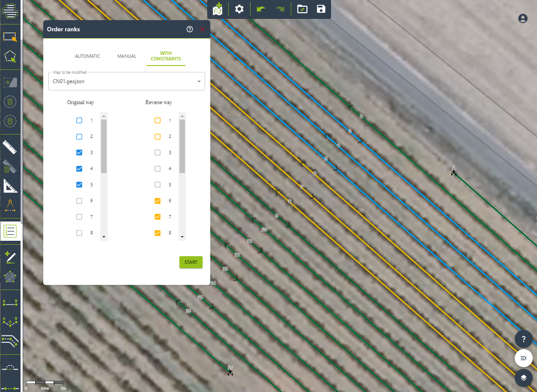Click Original way list scroll-down arrow
The height and width of the screenshot is (392, 537).
click(104, 237)
